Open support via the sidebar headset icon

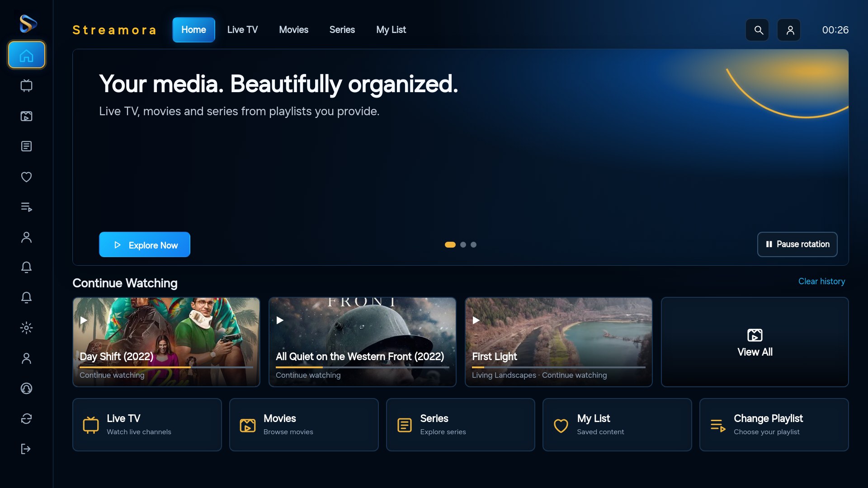click(x=27, y=388)
